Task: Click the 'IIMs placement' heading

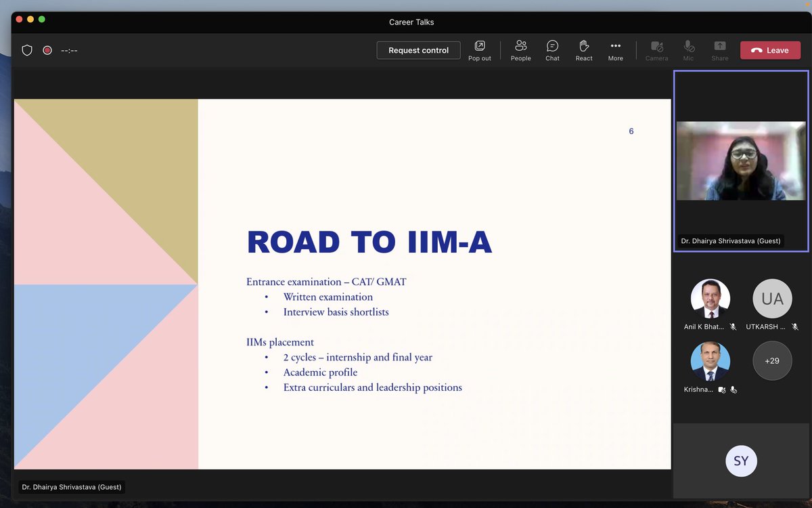Action: pyautogui.click(x=280, y=343)
